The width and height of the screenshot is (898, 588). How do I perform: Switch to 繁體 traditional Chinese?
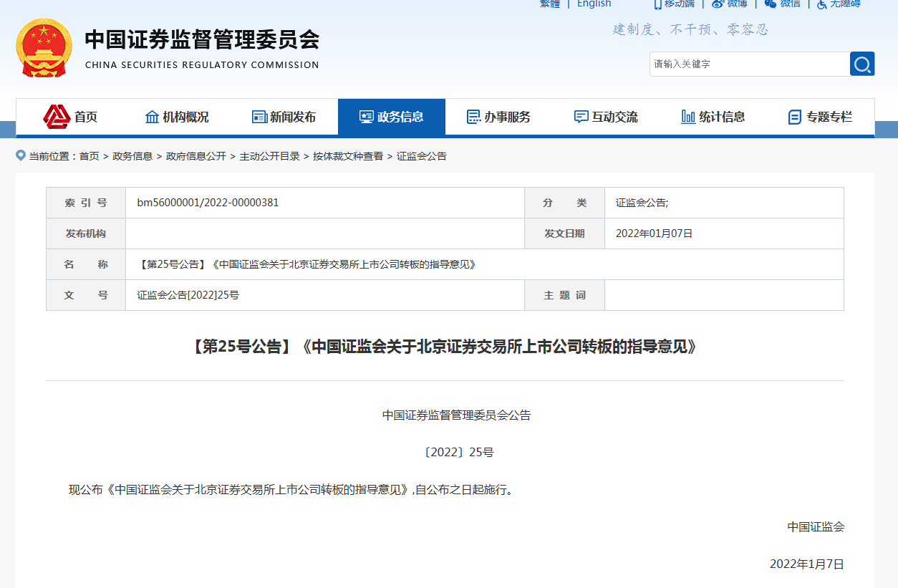550,4
